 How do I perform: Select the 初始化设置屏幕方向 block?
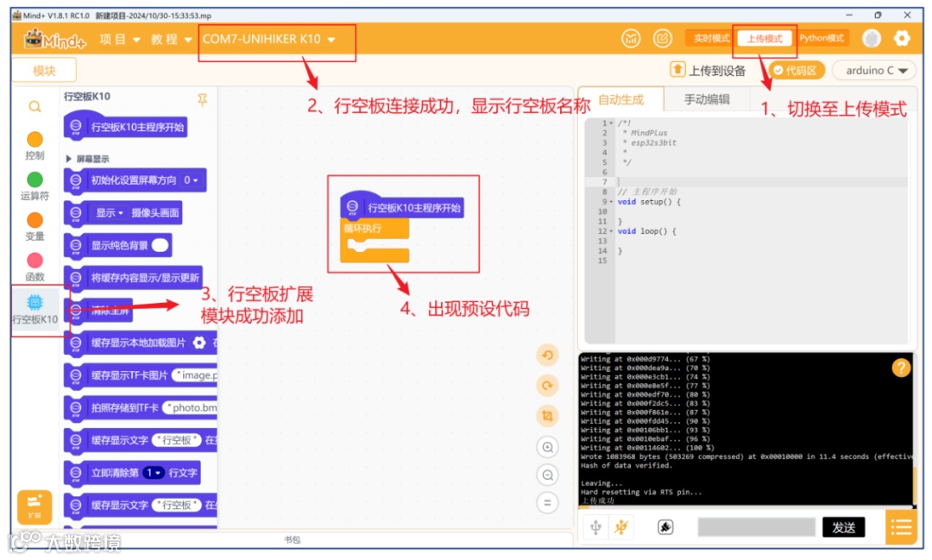[135, 180]
